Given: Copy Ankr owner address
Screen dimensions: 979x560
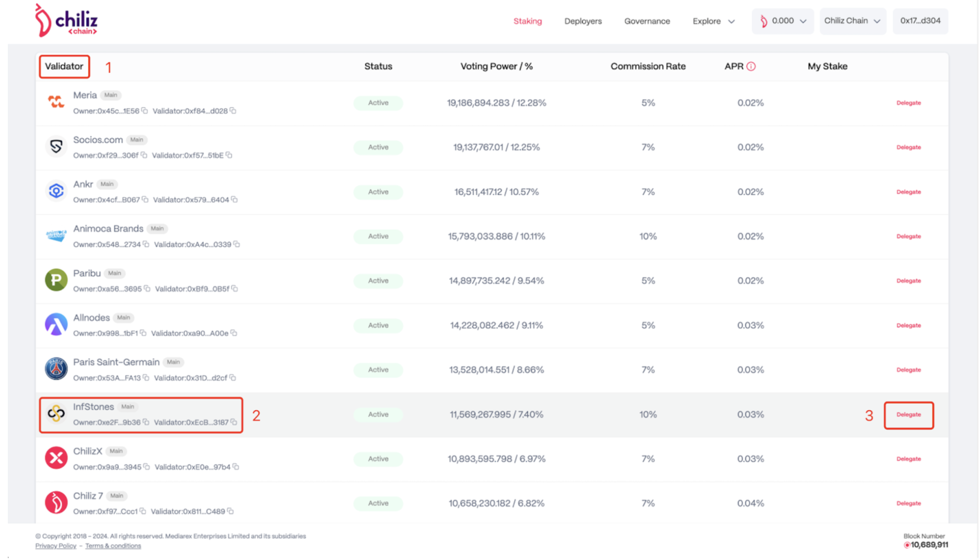Looking at the screenshot, I should 145,200.
